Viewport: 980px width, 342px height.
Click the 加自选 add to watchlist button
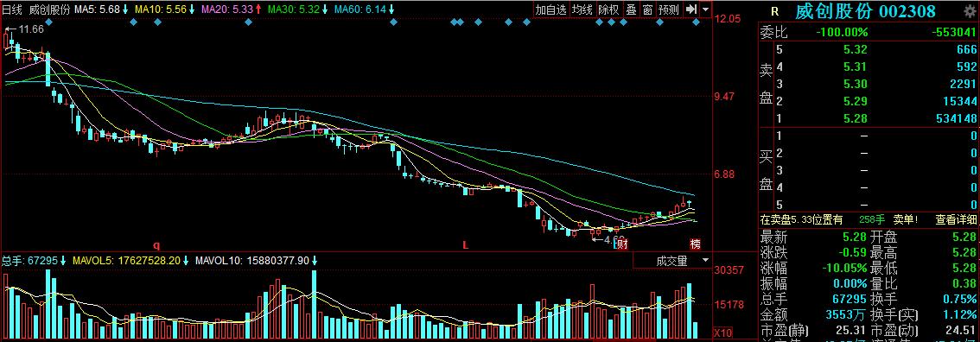550,9
